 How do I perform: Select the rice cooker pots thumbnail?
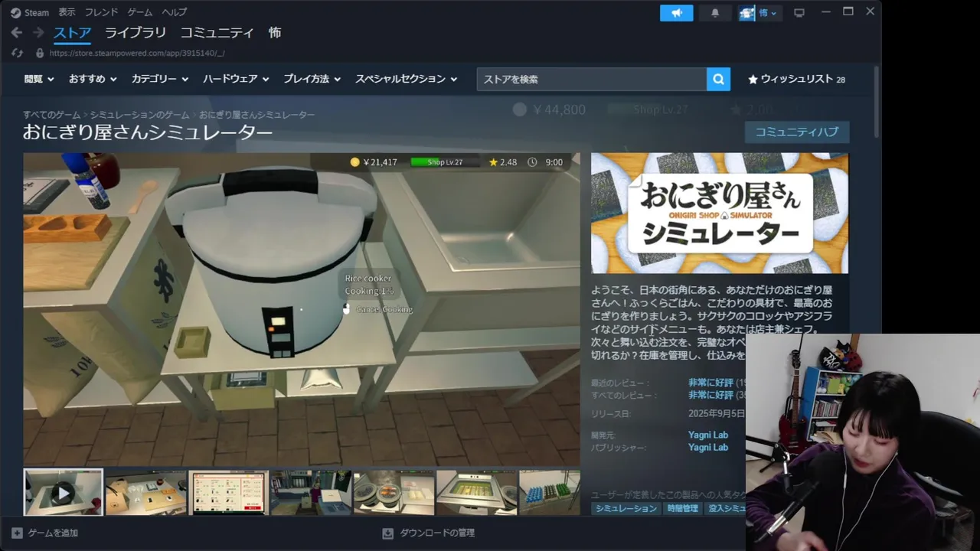click(394, 493)
